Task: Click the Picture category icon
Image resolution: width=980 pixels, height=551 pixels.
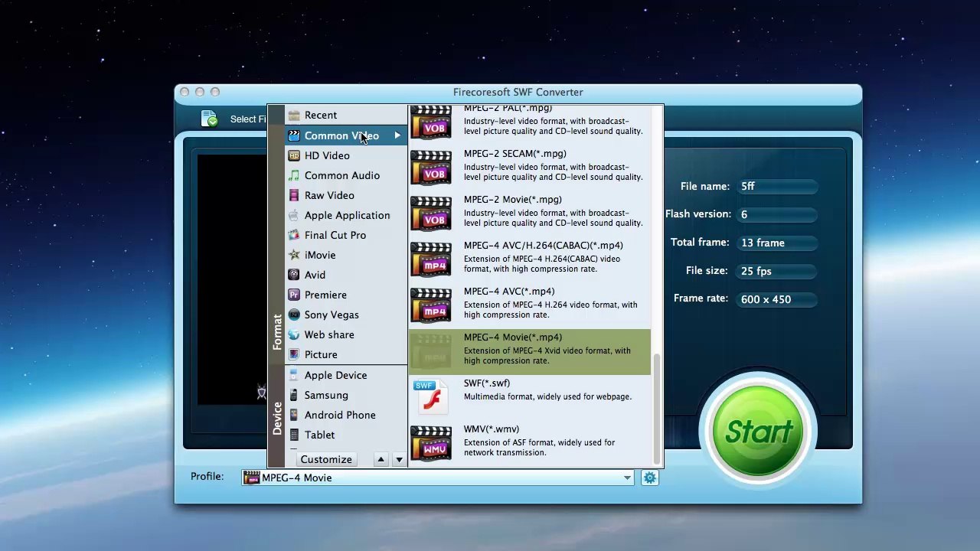Action: 293,354
